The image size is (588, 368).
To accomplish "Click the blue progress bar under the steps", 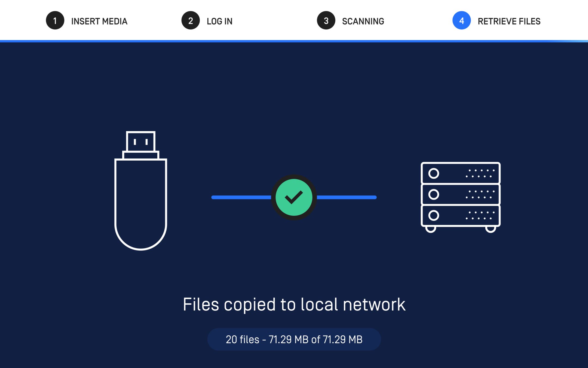I will [x=294, y=41].
